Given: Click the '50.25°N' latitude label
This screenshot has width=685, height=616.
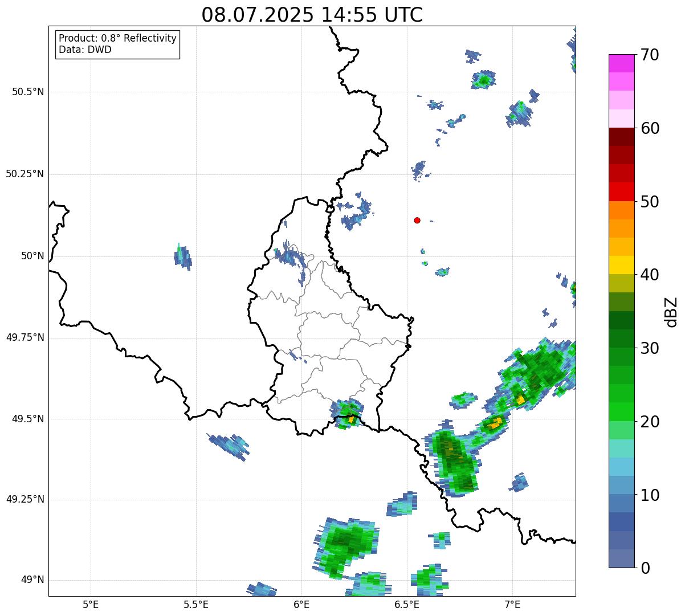Looking at the screenshot, I should coord(25,174).
